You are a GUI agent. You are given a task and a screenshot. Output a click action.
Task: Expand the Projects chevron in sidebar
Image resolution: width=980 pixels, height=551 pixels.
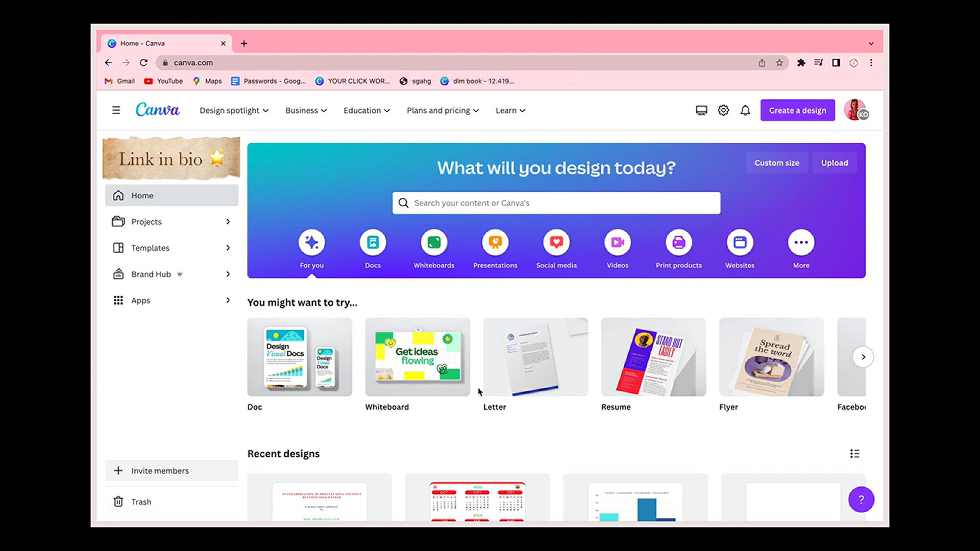coord(228,221)
